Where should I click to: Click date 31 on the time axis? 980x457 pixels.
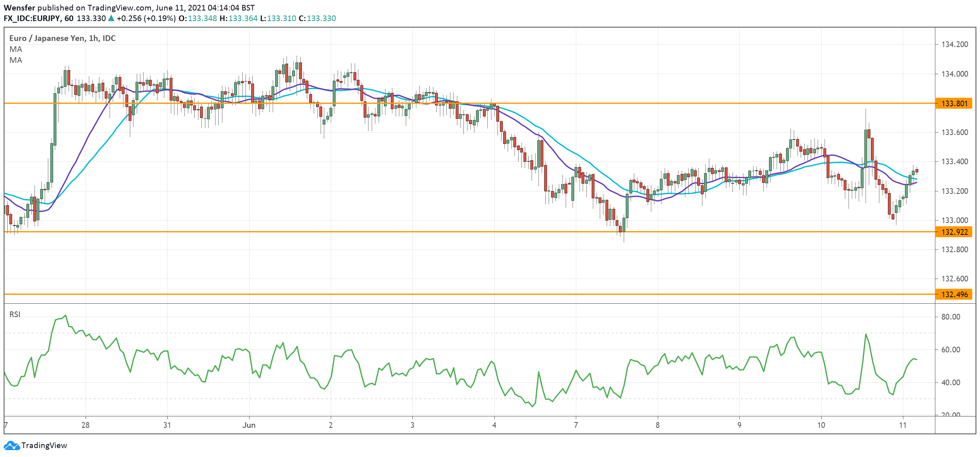pos(167,425)
